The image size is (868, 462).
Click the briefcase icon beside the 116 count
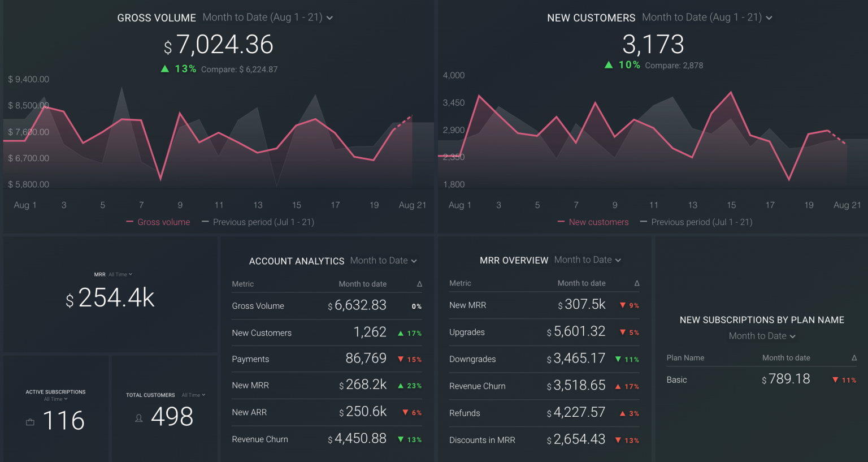pyautogui.click(x=30, y=421)
